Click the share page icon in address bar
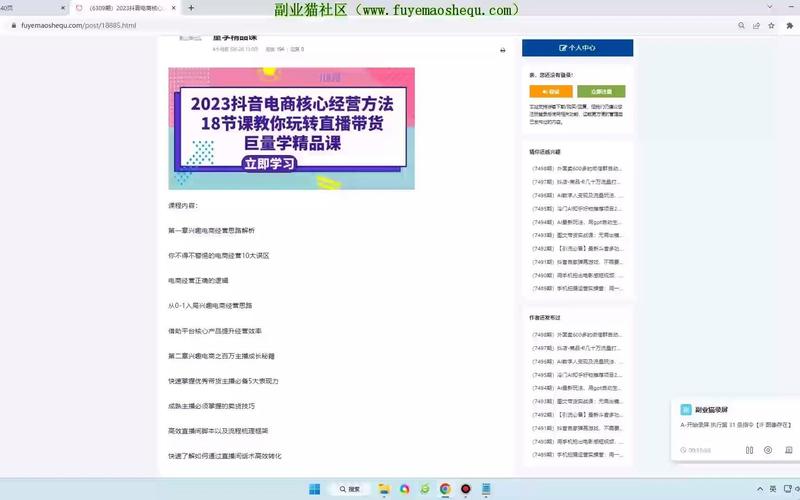Viewport: 800px width, 500px height. tap(756, 25)
